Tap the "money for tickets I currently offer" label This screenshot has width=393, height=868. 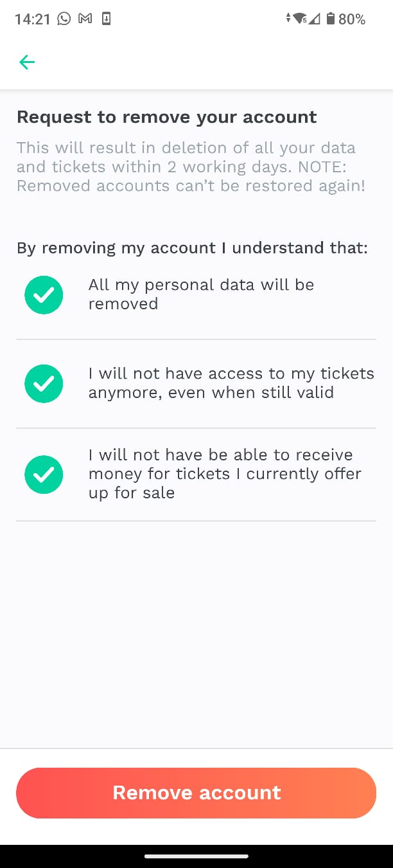[x=225, y=474]
